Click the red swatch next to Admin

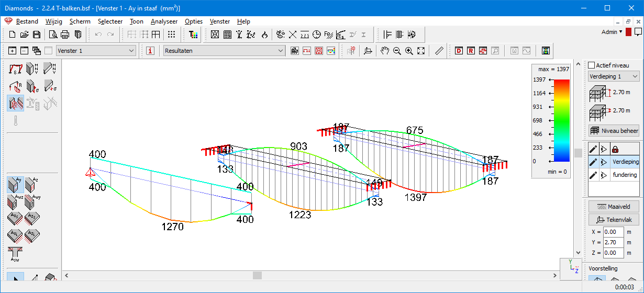[x=628, y=32]
